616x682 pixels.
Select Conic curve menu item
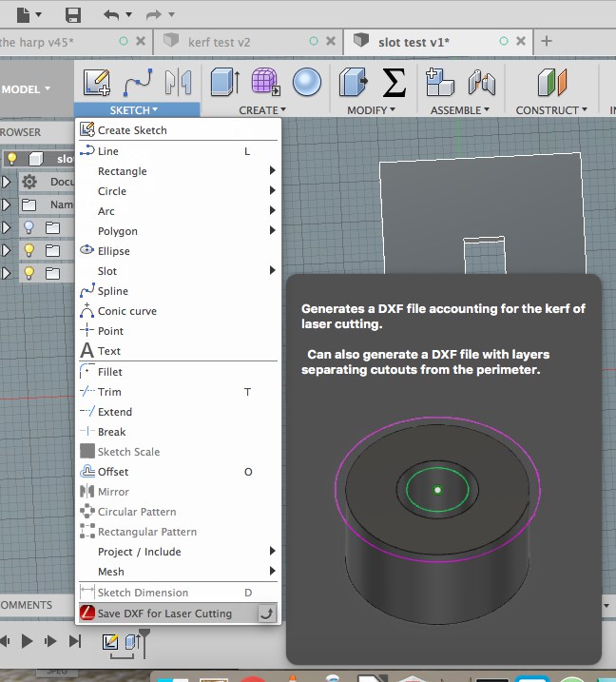pyautogui.click(x=178, y=311)
